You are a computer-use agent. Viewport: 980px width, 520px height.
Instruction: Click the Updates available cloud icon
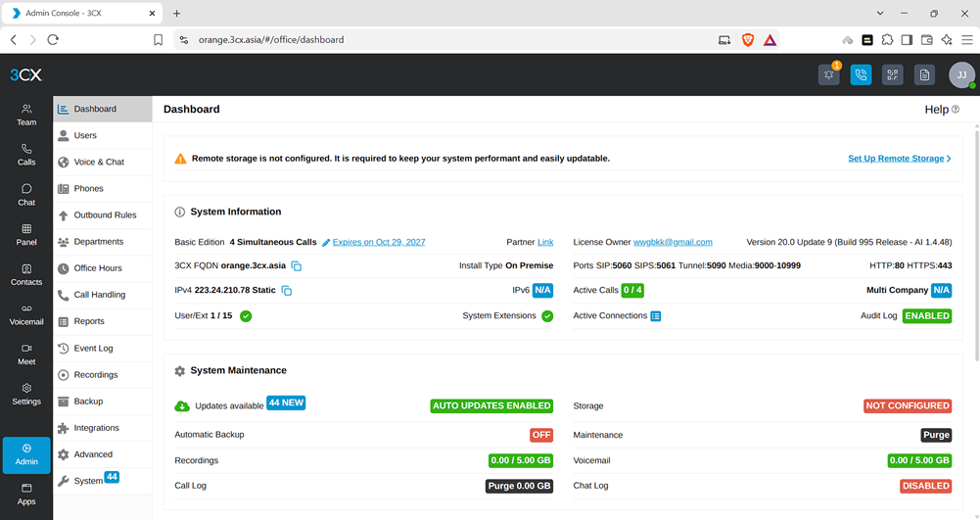[182, 406]
